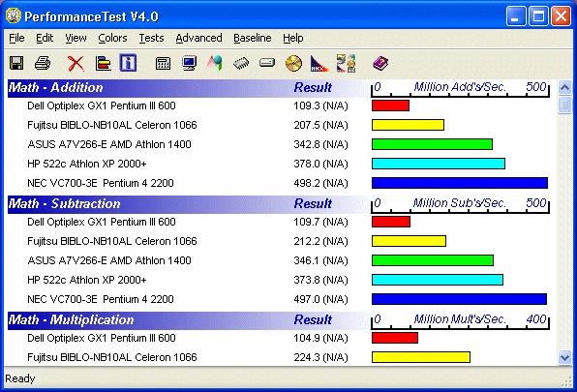Image resolution: width=577 pixels, height=392 pixels.
Task: Click the scrollbar up arrow
Action: coord(564,87)
